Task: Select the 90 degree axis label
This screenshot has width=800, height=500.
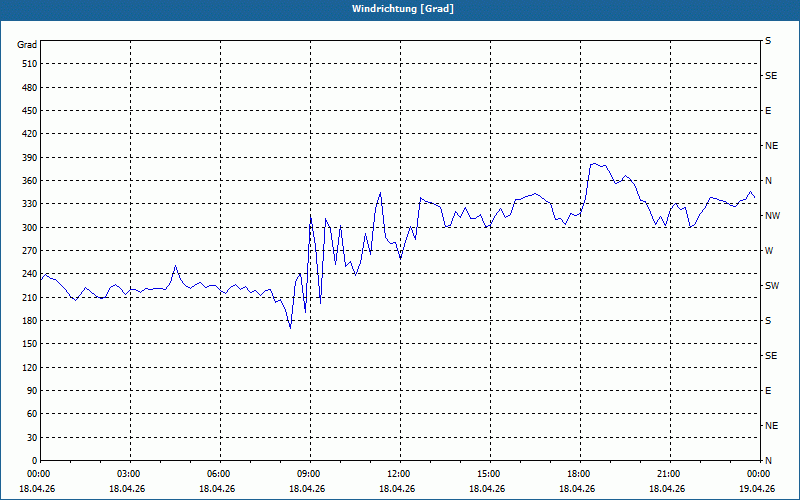Action: point(32,390)
